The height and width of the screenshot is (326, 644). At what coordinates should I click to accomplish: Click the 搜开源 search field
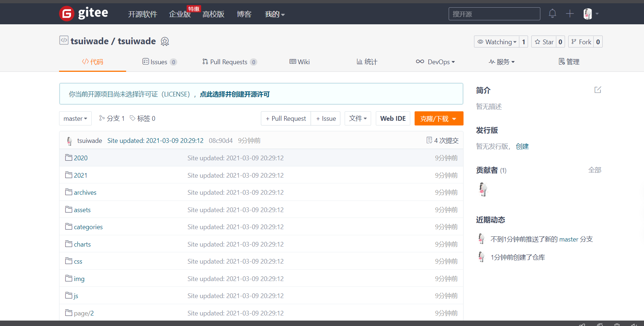click(x=494, y=14)
